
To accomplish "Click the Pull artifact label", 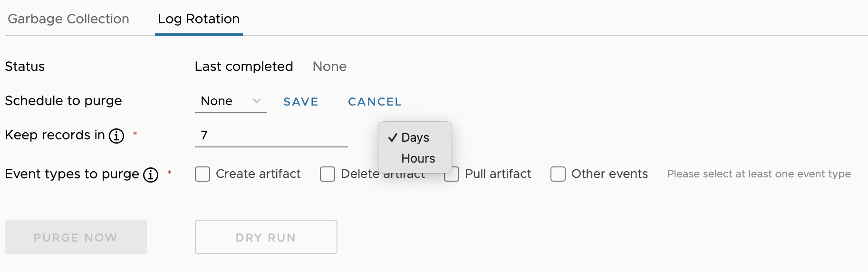I will click(x=498, y=174).
